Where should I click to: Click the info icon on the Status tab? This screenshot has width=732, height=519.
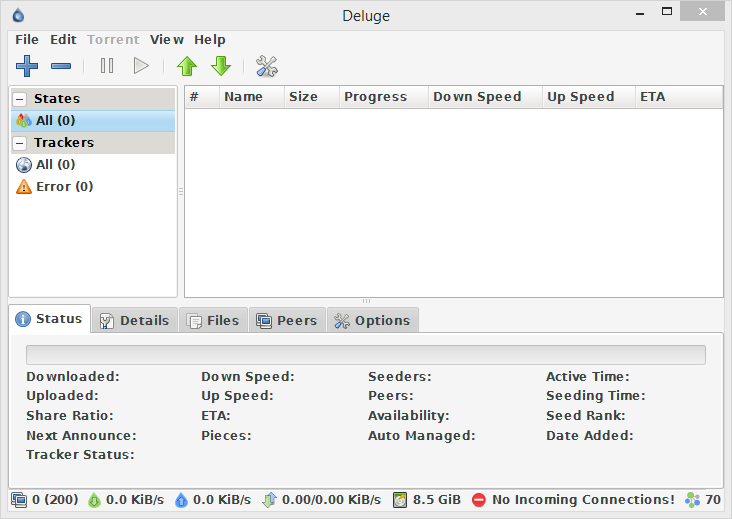[23, 319]
